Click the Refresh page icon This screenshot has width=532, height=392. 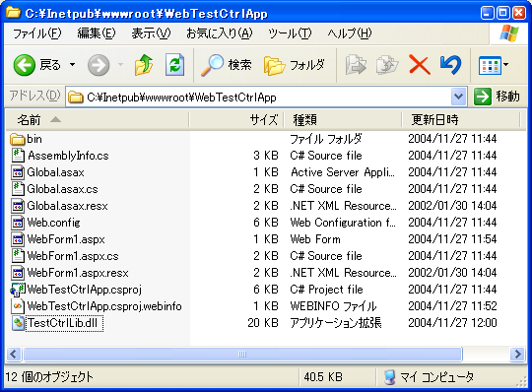pos(174,64)
